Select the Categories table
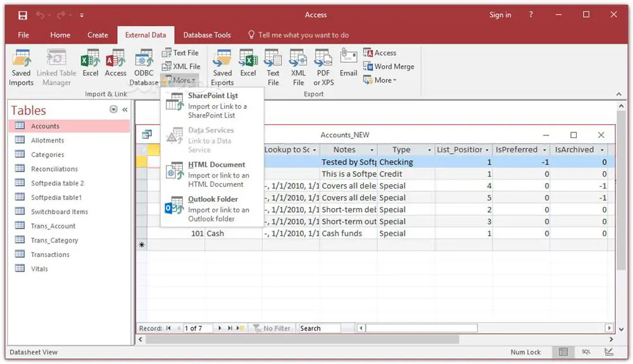The height and width of the screenshot is (364, 633). [70, 154]
